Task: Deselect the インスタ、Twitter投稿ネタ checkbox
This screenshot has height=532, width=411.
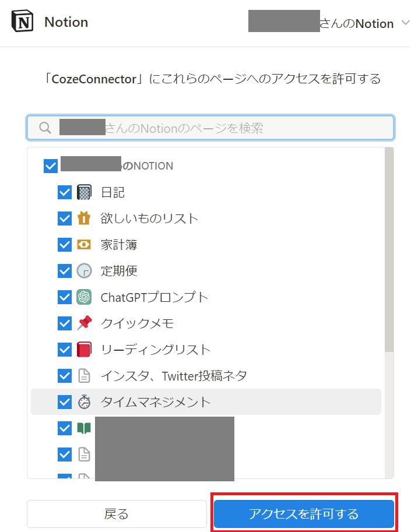Action: pyautogui.click(x=65, y=376)
